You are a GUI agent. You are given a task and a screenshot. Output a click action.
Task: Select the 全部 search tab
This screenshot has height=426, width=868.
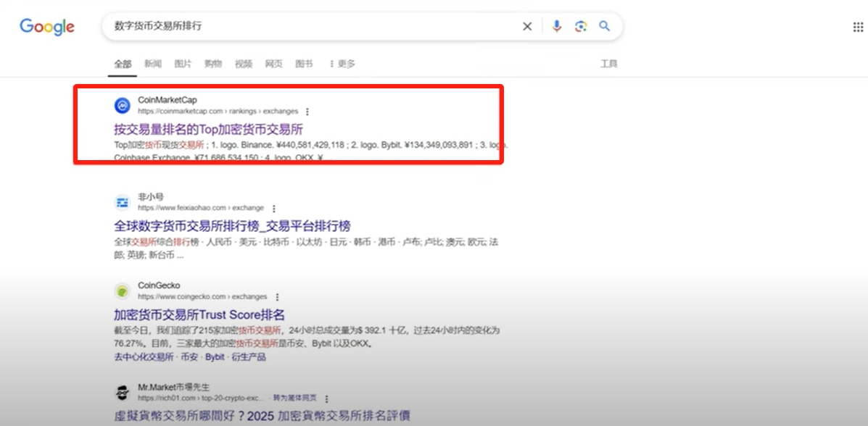tap(123, 64)
